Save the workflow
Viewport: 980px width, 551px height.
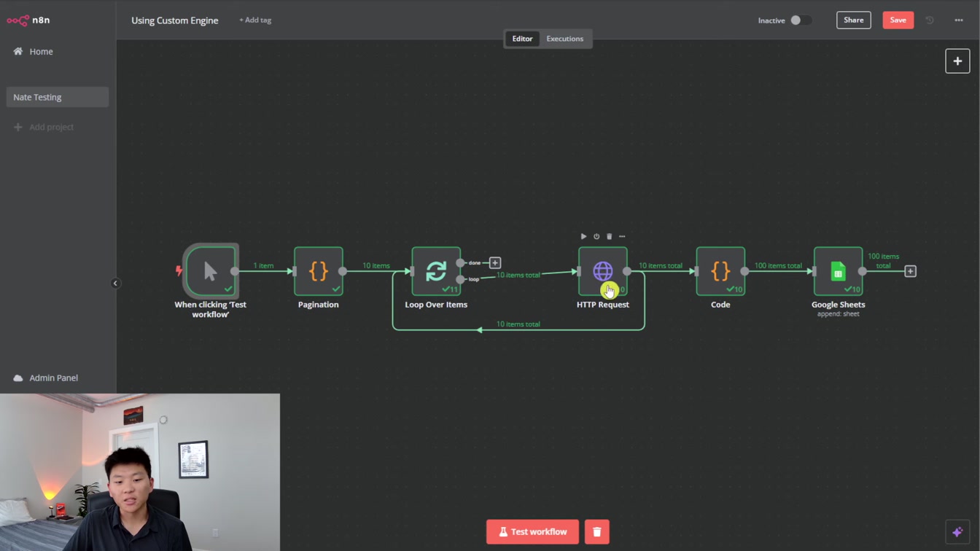(898, 20)
